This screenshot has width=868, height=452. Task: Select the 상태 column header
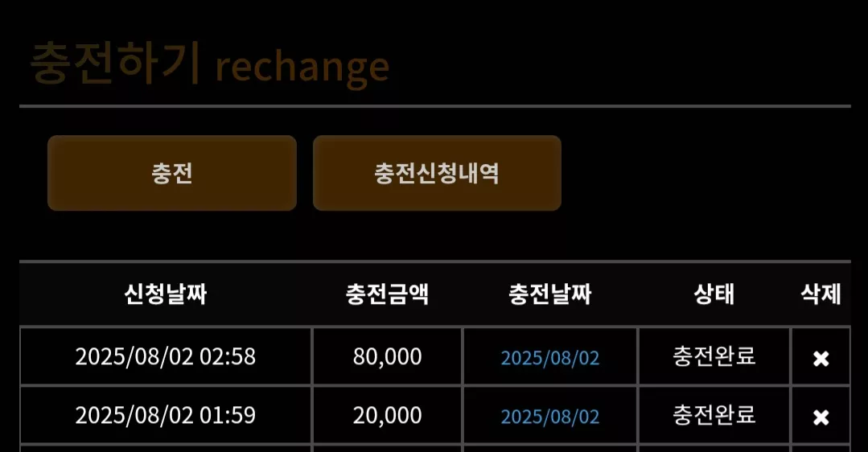tap(714, 294)
